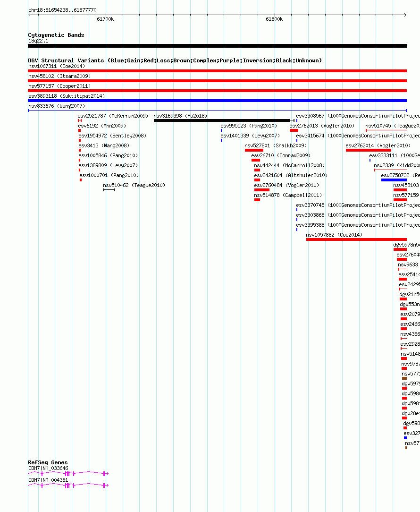Click nsv514878 (Campbell2011) label
Image resolution: width=420 pixels, height=512 pixels.
point(288,195)
